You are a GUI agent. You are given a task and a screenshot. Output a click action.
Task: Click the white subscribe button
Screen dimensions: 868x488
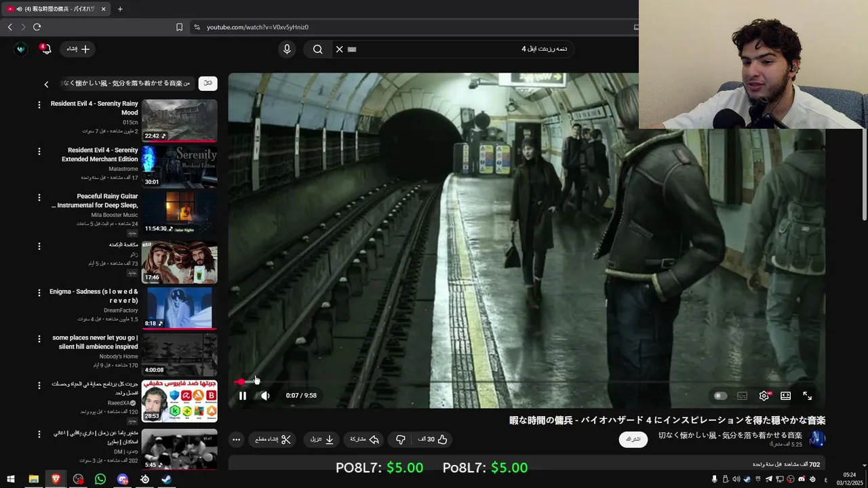[x=633, y=439]
